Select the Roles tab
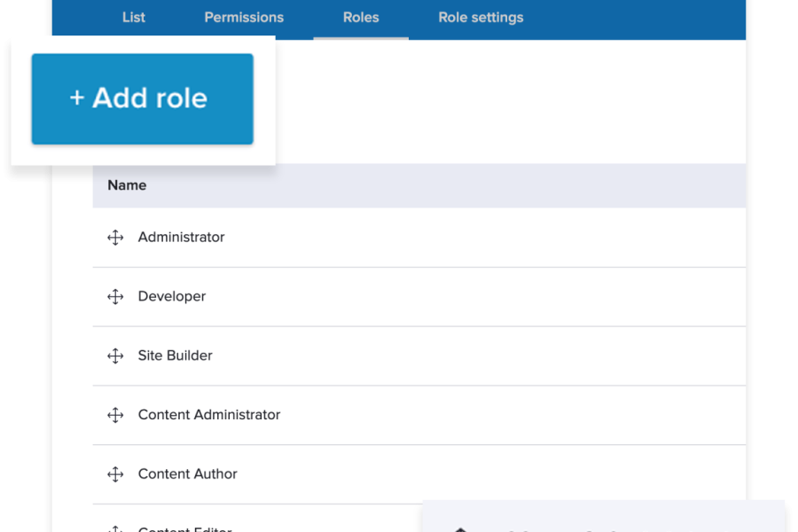 361,18
